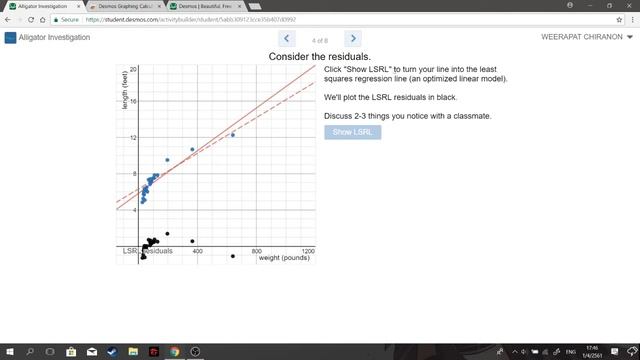Click the ENG language indicator
The height and width of the screenshot is (360, 640).
(x=571, y=351)
